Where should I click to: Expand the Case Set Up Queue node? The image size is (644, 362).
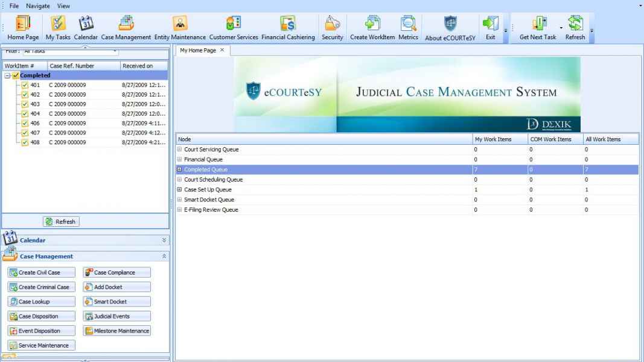(179, 189)
